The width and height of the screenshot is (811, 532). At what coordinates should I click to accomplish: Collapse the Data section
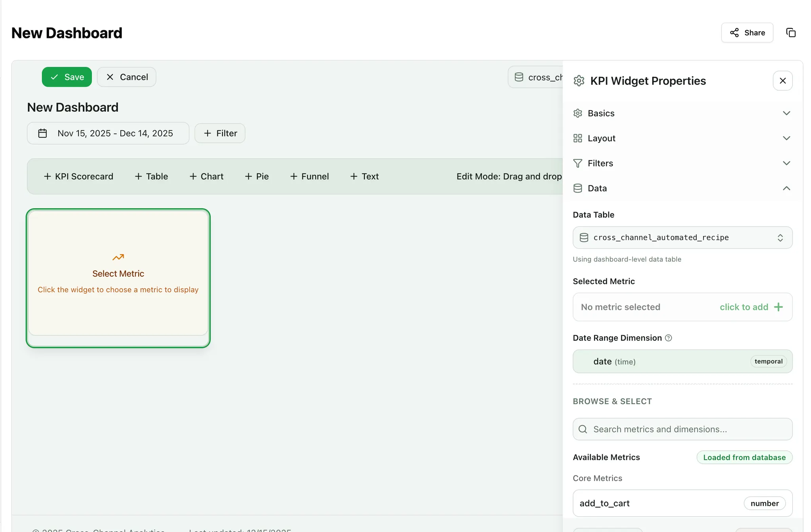point(682,188)
